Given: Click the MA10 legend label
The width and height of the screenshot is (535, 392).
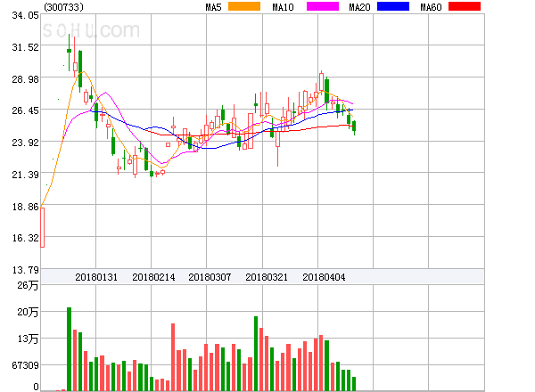Looking at the screenshot, I should (x=283, y=7).
